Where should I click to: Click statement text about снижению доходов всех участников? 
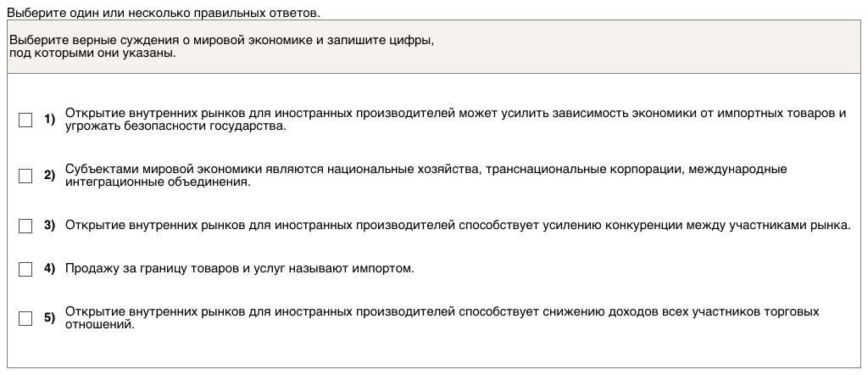point(442,311)
